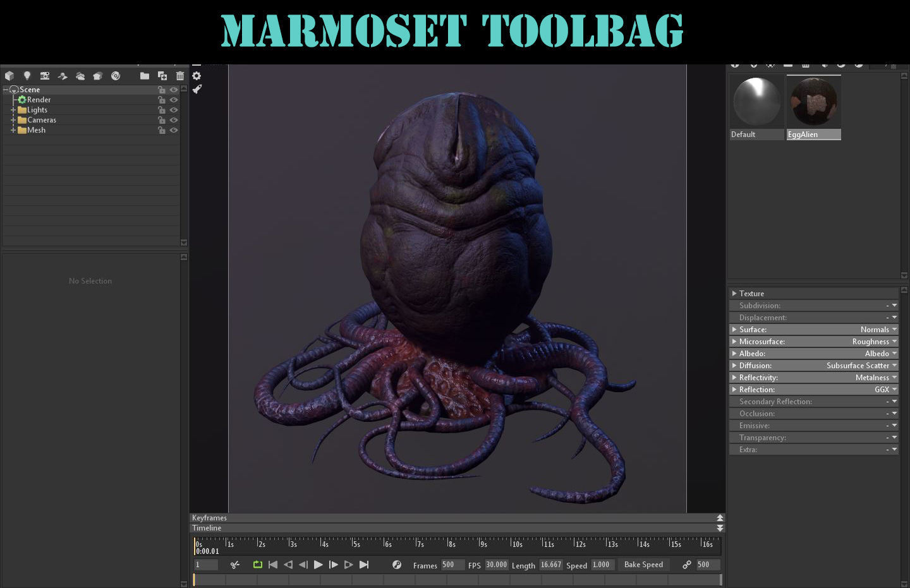Viewport: 910px width, 588px height.
Task: Open the Transparency dropdown
Action: point(894,438)
